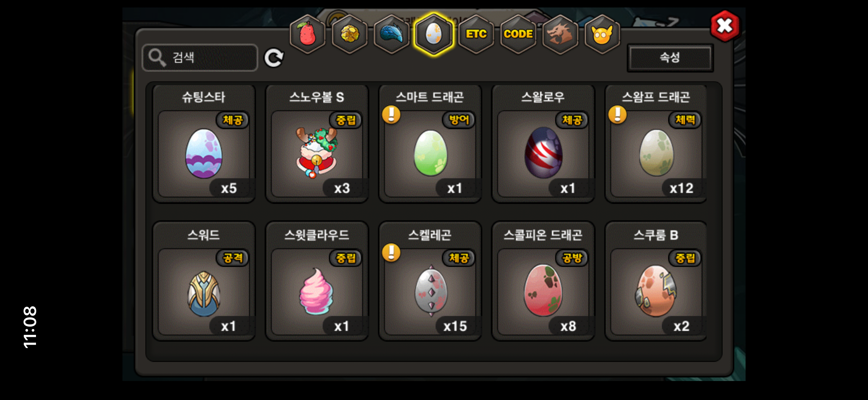Switch to the ETC tab

click(476, 34)
